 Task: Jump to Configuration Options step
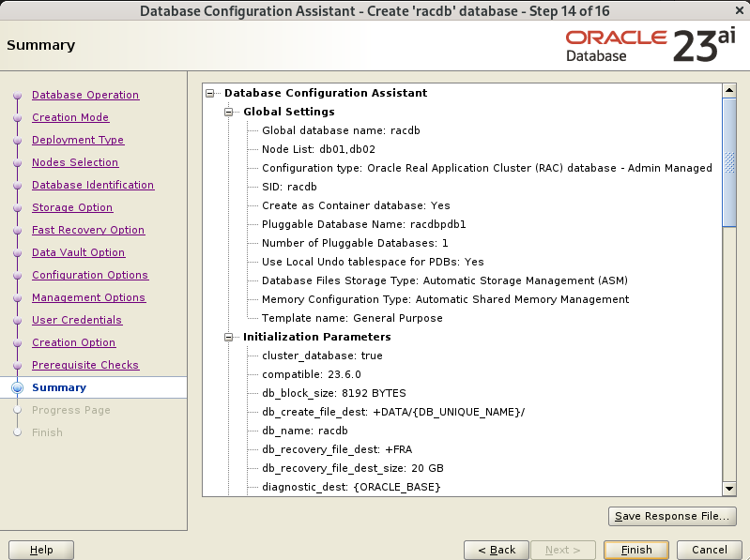pos(90,275)
